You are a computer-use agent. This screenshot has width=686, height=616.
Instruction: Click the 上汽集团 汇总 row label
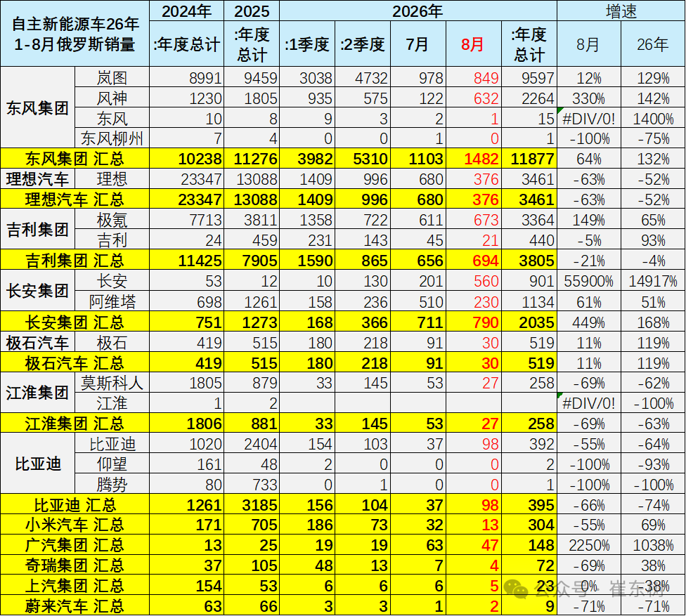[x=75, y=585]
